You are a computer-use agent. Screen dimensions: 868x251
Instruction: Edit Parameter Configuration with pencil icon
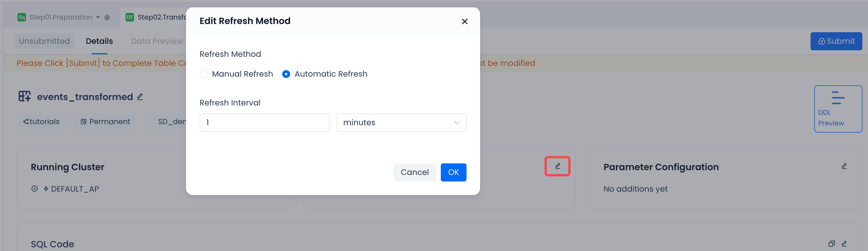click(844, 166)
